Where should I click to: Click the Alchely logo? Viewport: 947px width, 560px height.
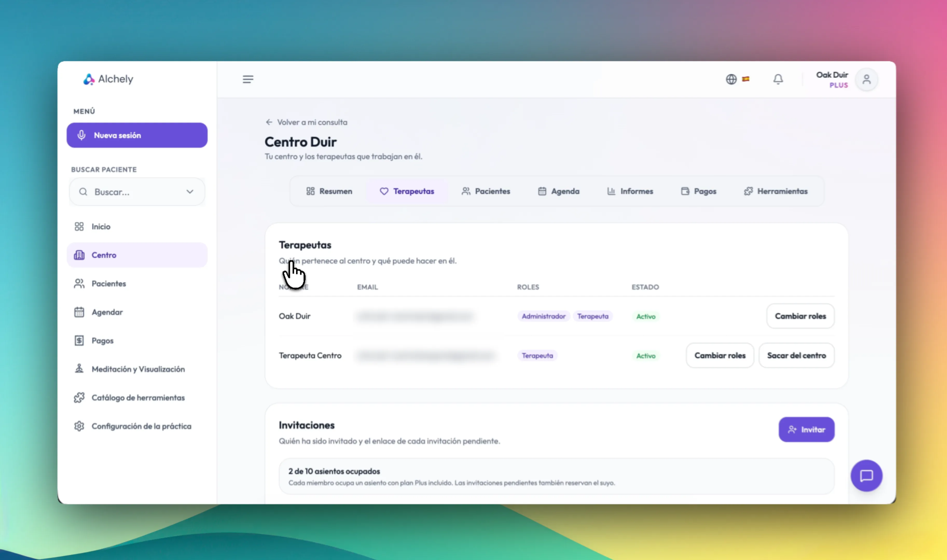click(x=108, y=79)
